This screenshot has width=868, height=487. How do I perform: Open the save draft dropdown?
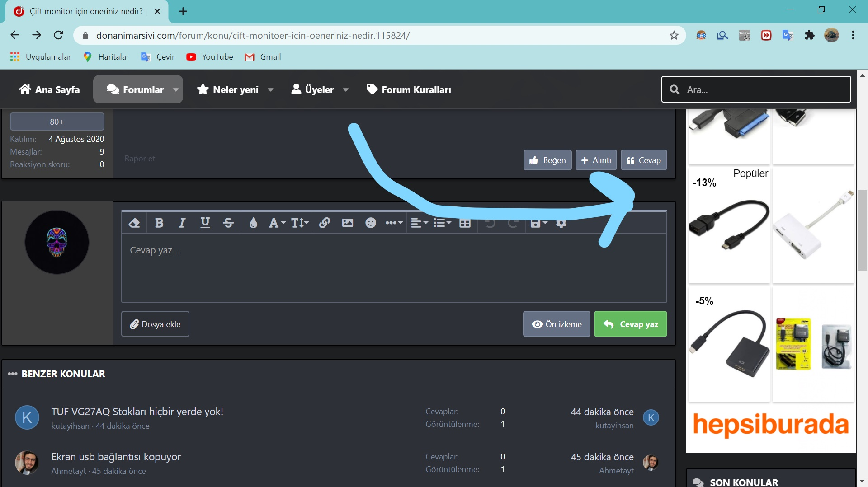click(x=538, y=223)
